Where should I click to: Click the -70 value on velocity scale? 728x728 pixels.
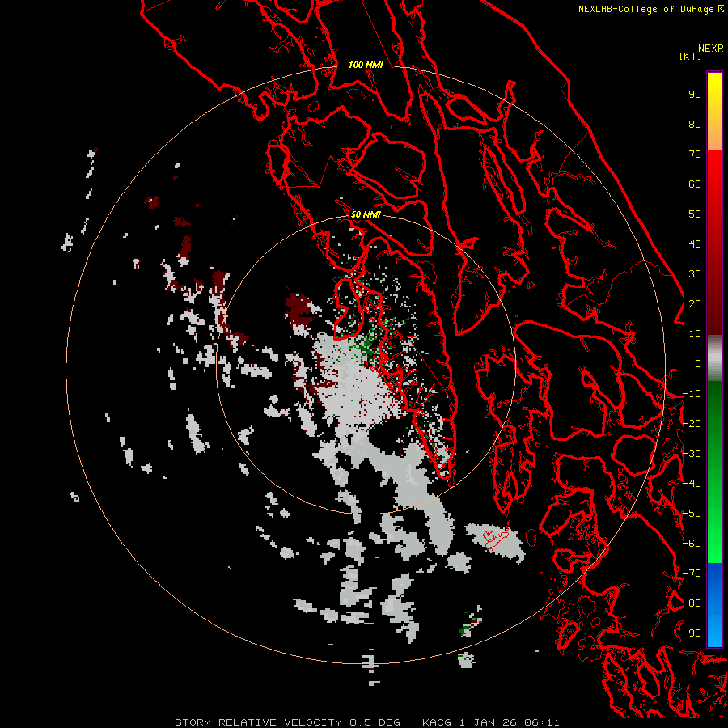tap(692, 574)
